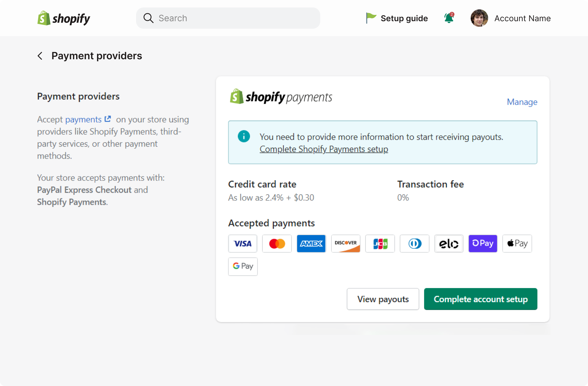Open notifications via the bell icon
Image resolution: width=588 pixels, height=386 pixels.
[x=448, y=18]
